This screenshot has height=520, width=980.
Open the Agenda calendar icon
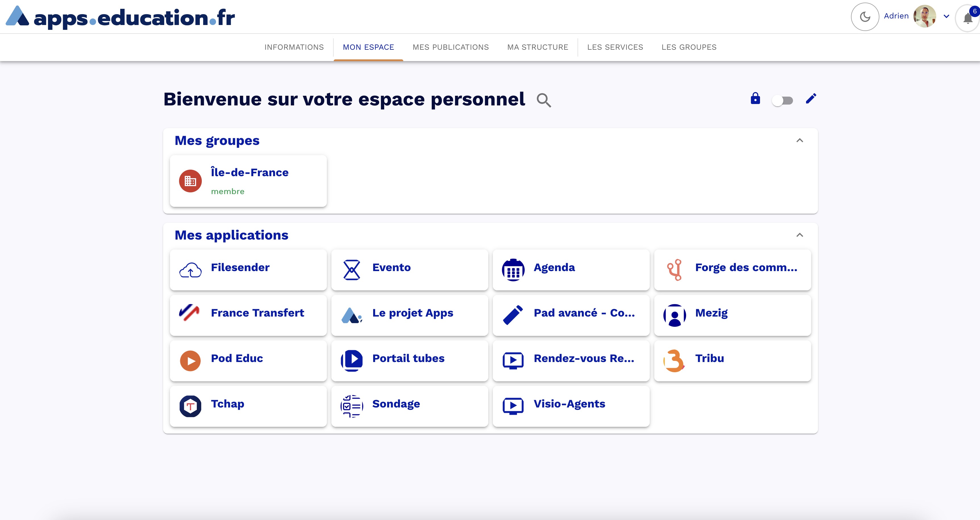tap(513, 270)
